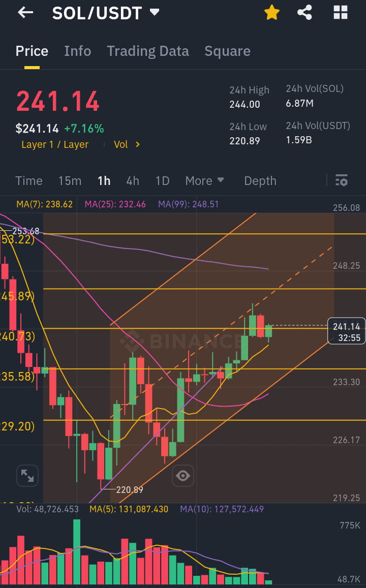Click the 241.14 current price marker
The width and height of the screenshot is (366, 588).
(347, 331)
